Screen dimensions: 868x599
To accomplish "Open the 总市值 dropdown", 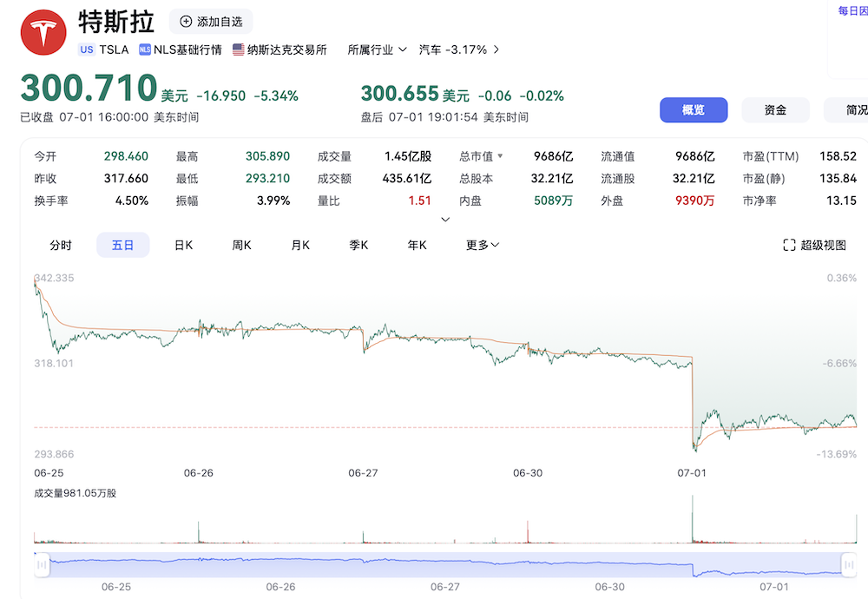I will [479, 156].
